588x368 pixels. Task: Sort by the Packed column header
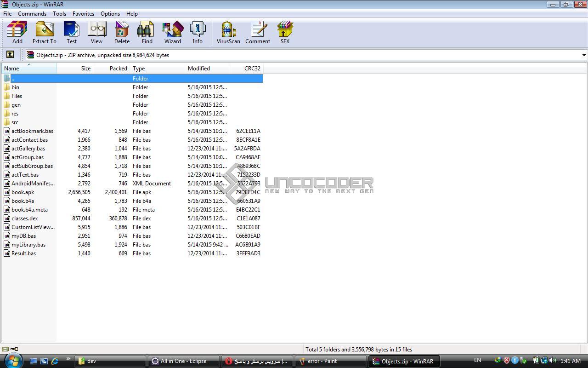pyautogui.click(x=112, y=68)
